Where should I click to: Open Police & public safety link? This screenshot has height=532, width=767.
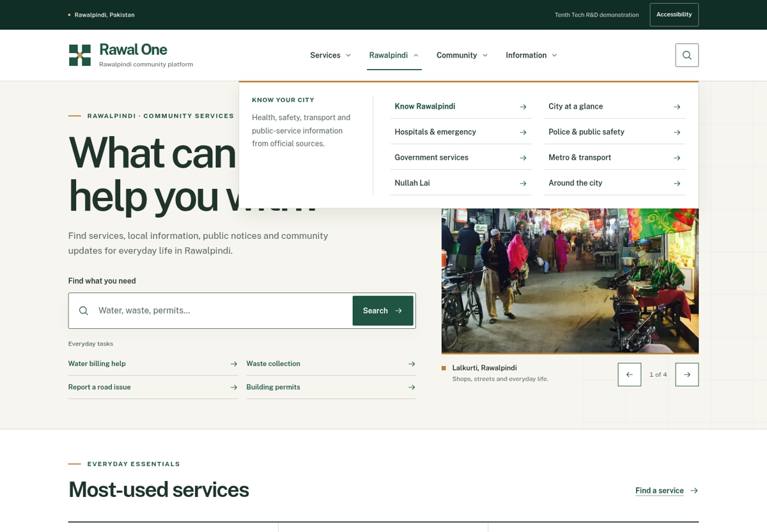click(615, 132)
